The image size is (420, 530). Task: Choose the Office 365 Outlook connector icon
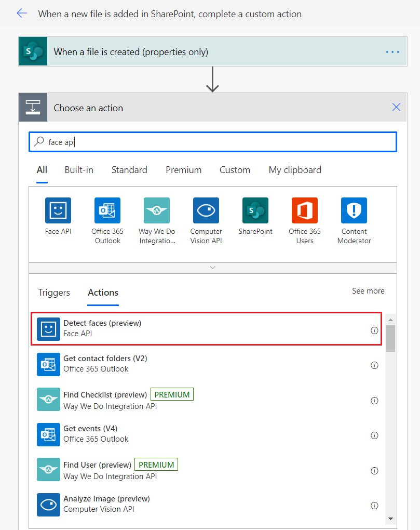pos(107,210)
